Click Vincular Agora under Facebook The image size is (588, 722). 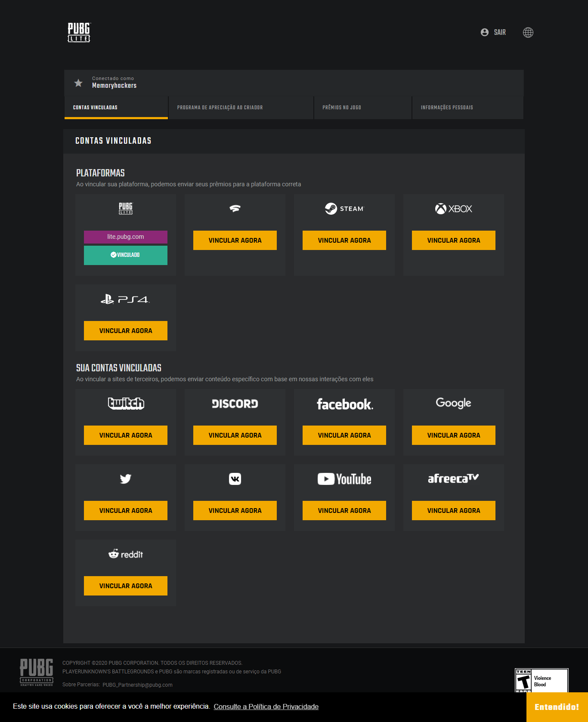[x=344, y=435]
